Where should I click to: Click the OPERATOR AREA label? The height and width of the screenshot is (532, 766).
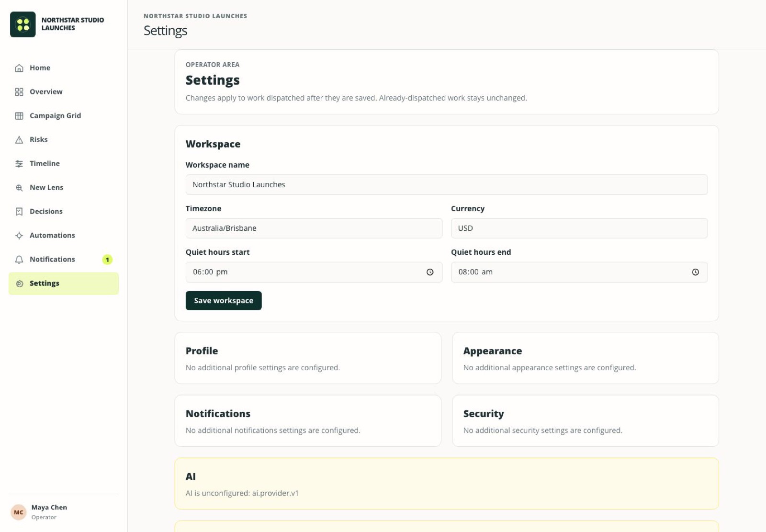coord(213,65)
